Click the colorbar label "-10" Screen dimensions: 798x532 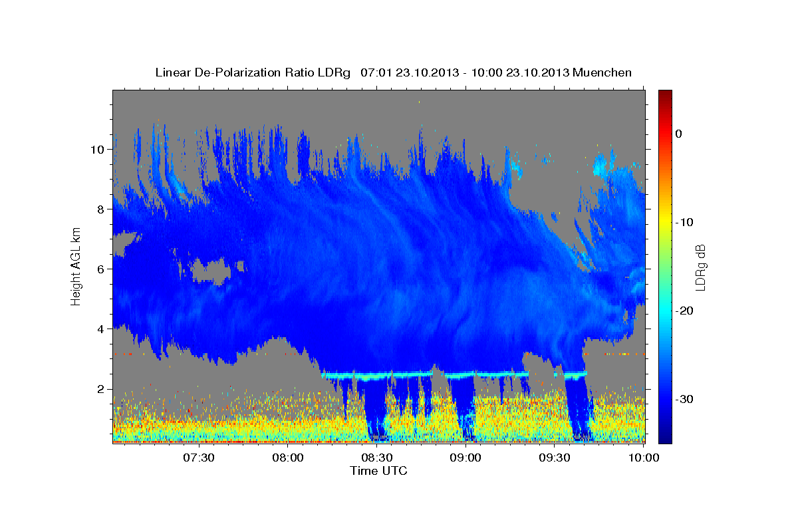pos(684,222)
